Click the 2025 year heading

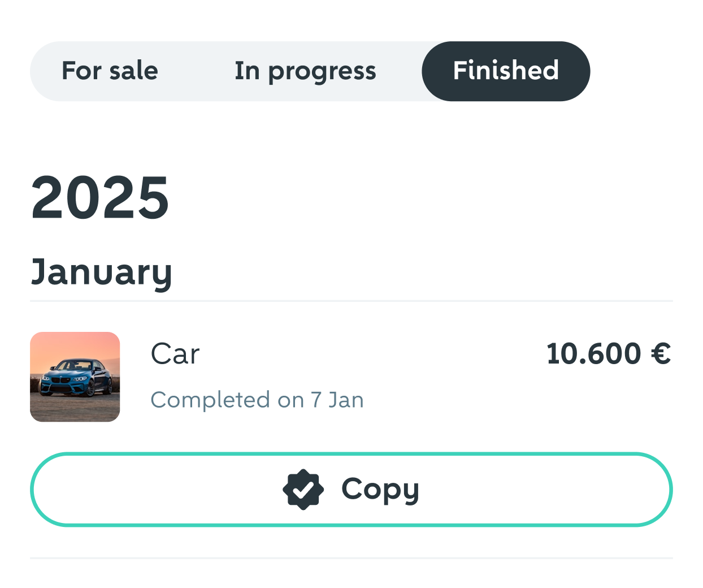100,197
